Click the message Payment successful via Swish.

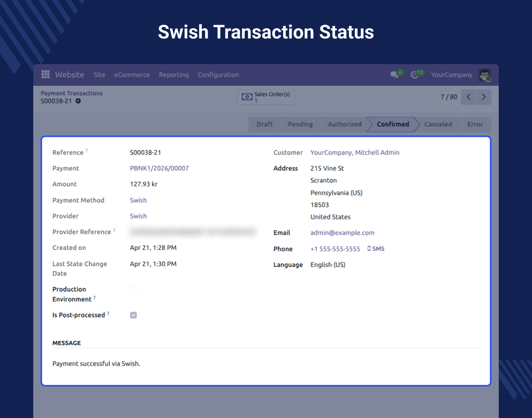[96, 364]
